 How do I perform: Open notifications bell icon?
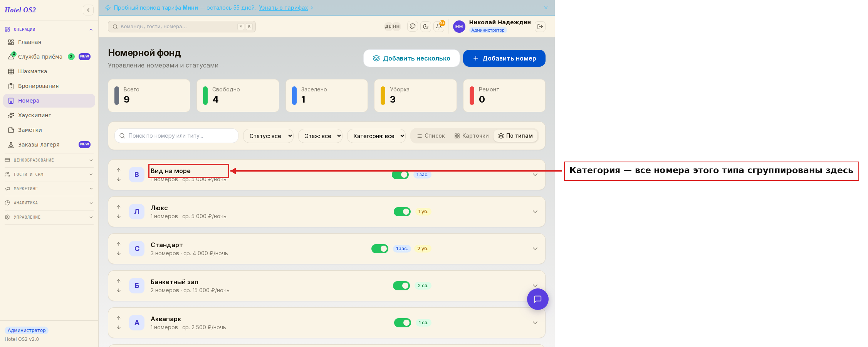[x=439, y=27]
